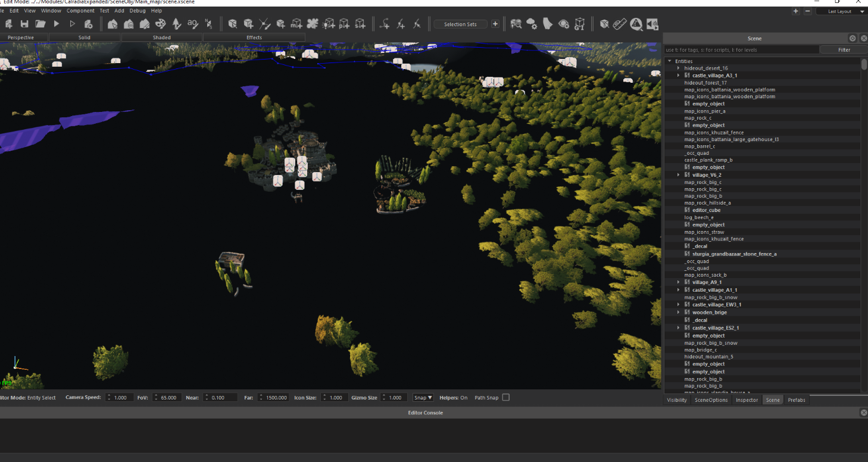
Task: Click the add mesh 'm+' cube icon
Action: (296, 24)
